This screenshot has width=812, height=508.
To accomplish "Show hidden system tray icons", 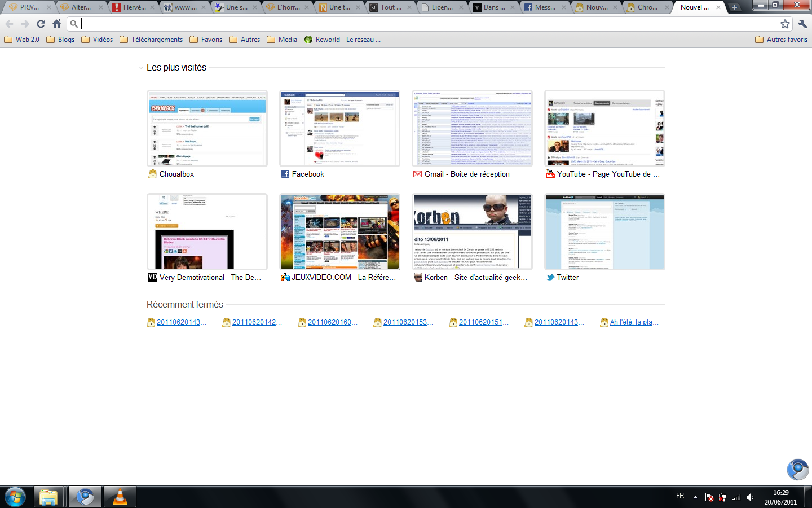I will click(x=695, y=497).
